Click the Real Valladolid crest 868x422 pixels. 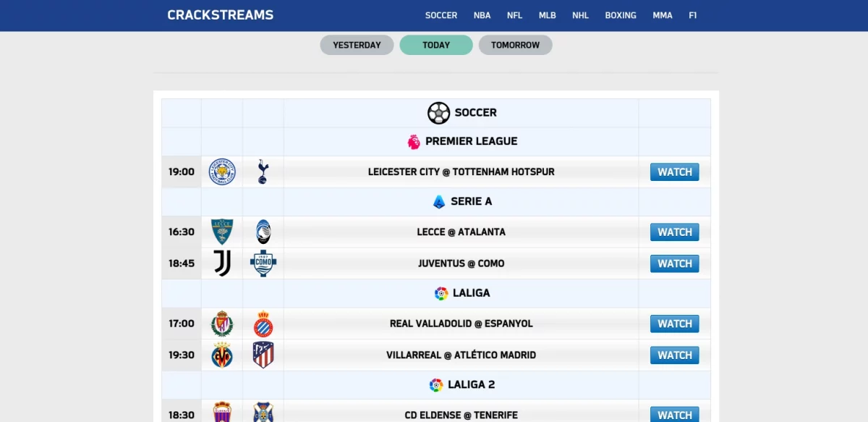[222, 324]
